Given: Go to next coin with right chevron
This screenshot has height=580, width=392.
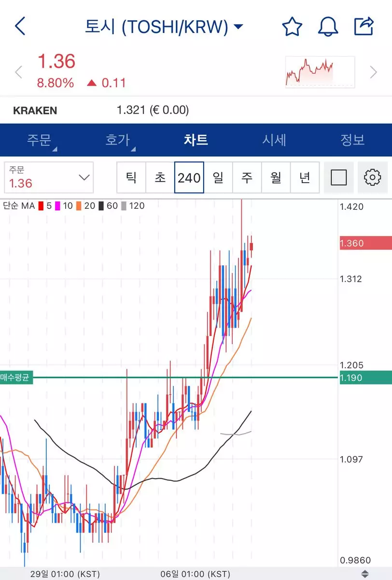Looking at the screenshot, I should pyautogui.click(x=373, y=72).
